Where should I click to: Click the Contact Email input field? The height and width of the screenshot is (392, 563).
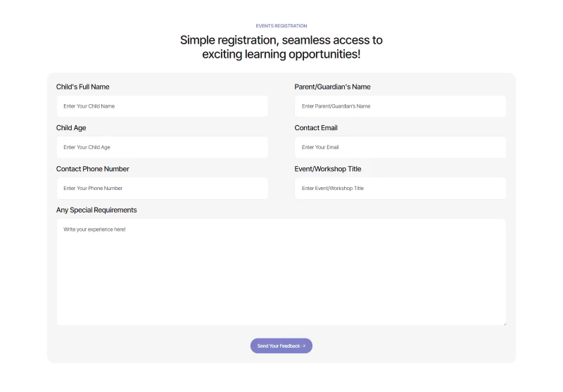pos(400,147)
